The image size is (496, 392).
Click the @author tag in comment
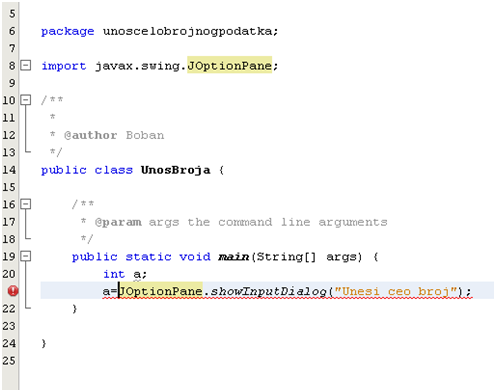point(90,135)
